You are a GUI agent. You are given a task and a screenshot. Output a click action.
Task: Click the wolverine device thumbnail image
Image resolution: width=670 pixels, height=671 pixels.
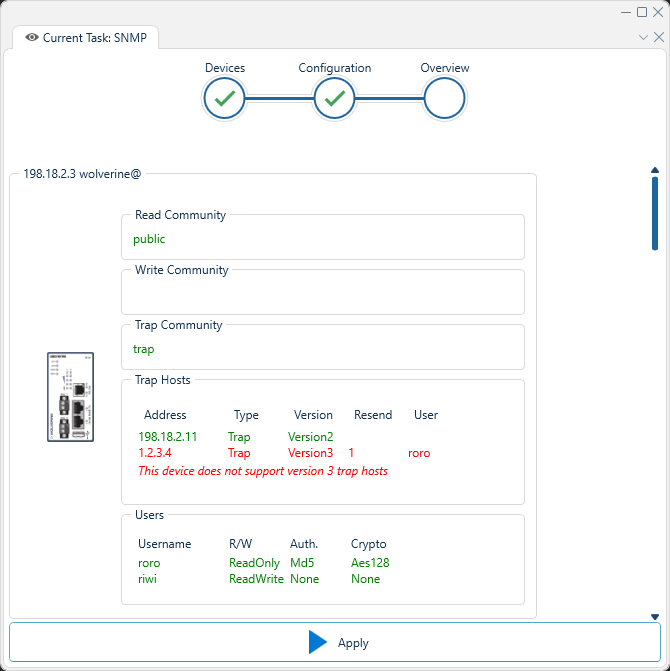point(70,397)
